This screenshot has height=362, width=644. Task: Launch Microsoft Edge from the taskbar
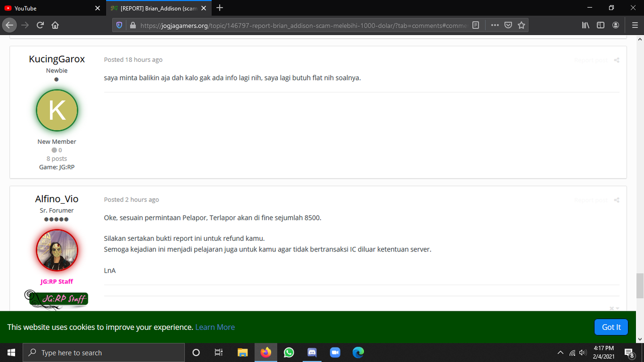(x=358, y=352)
